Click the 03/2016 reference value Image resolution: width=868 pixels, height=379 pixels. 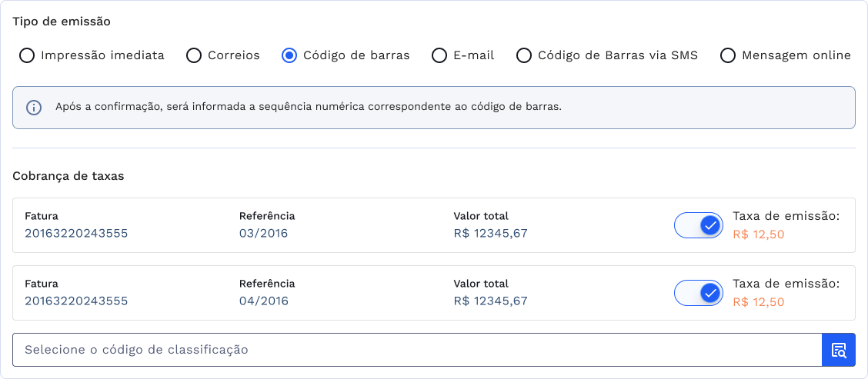coord(263,233)
